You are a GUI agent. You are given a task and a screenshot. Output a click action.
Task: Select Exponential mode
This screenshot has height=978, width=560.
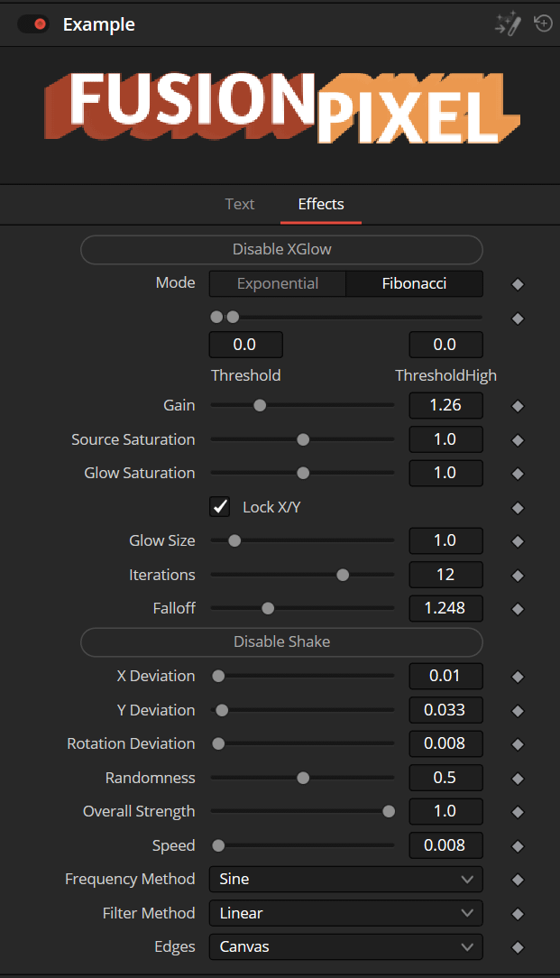click(278, 284)
